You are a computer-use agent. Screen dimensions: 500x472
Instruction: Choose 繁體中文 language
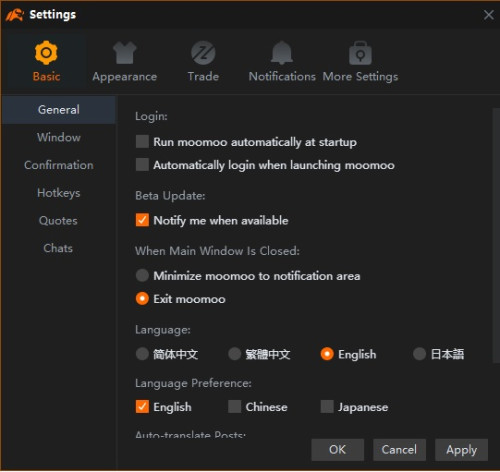[x=235, y=354]
